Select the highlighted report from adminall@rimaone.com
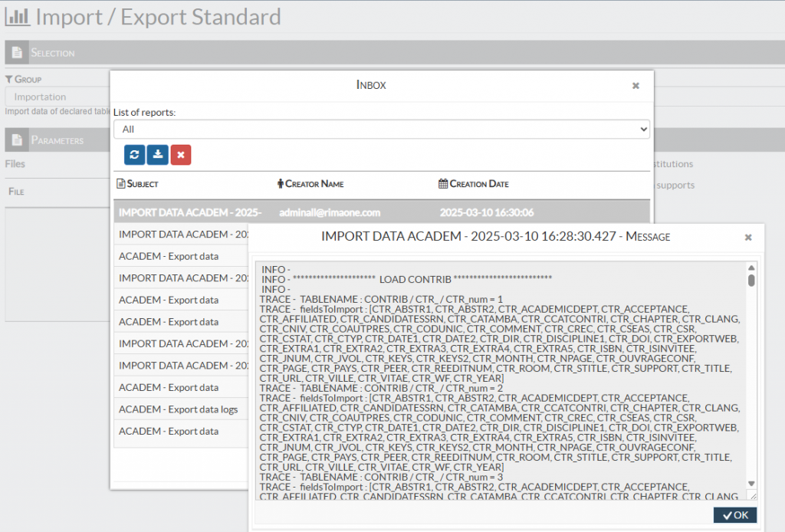Screen dimensions: 785x532 click(381, 212)
